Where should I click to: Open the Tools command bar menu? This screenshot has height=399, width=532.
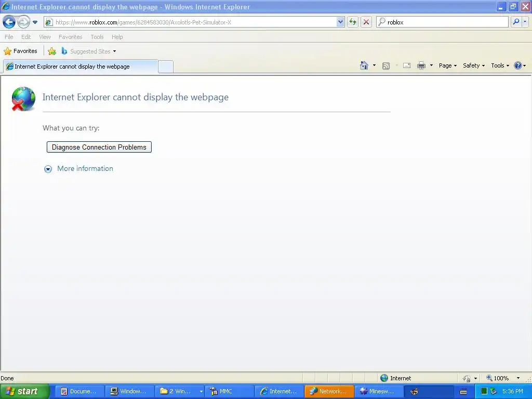click(x=500, y=65)
